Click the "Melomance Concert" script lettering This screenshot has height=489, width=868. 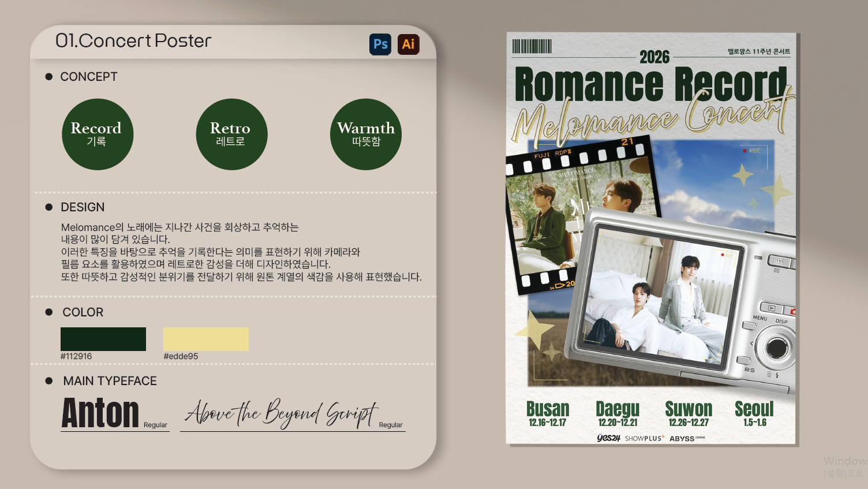coord(653,117)
